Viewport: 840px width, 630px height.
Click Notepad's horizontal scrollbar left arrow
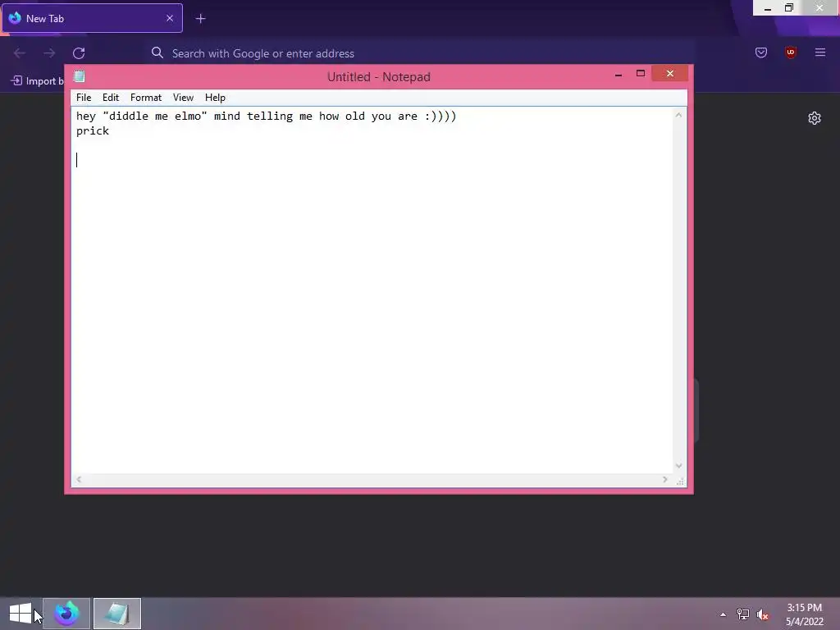[79, 479]
